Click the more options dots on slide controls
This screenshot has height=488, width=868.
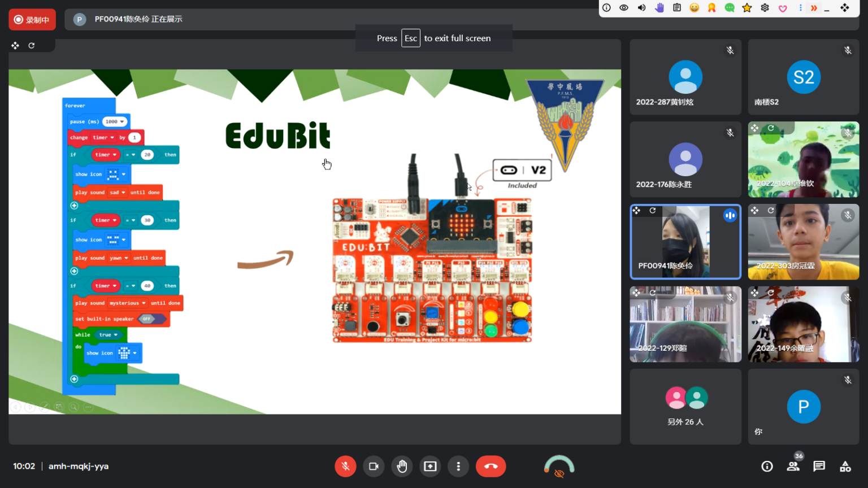click(x=89, y=407)
